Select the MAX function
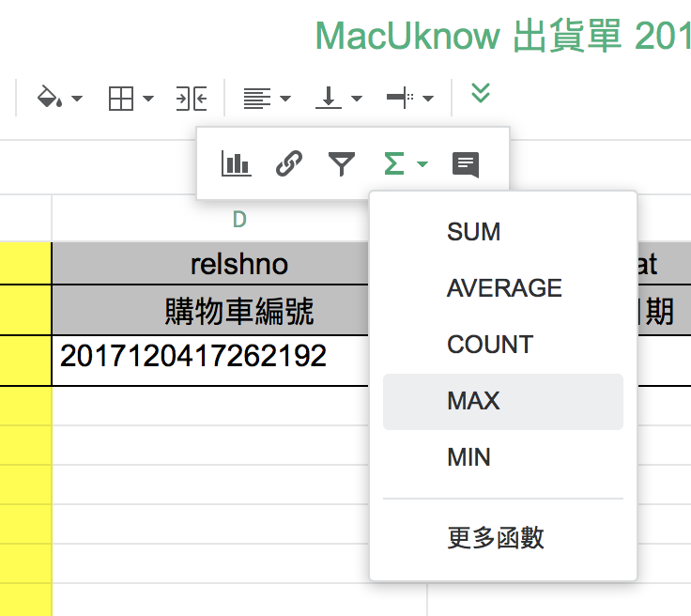 click(474, 401)
